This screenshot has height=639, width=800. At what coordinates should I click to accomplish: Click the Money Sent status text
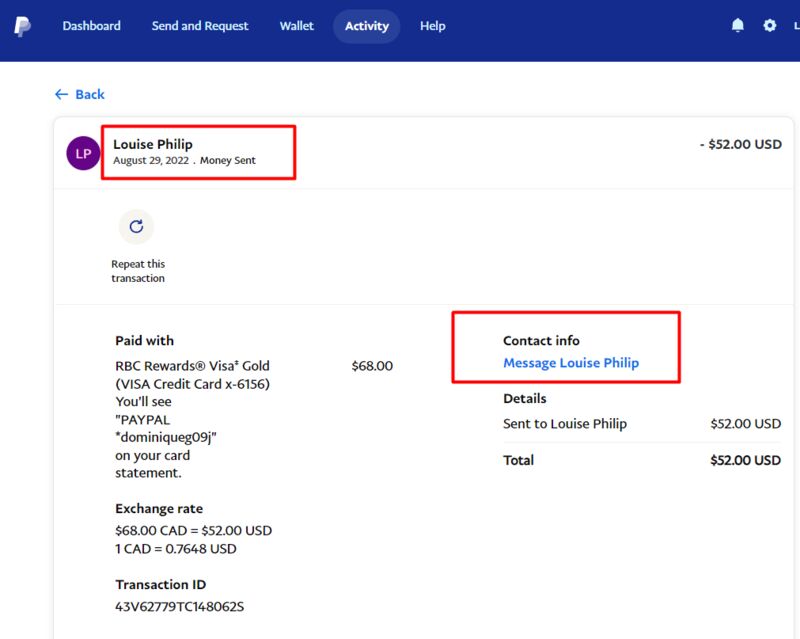point(228,160)
